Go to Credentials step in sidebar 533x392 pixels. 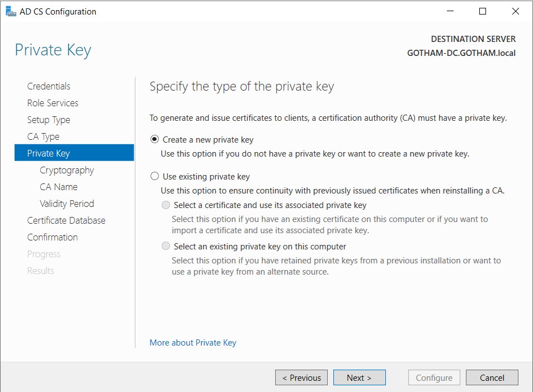click(x=49, y=86)
